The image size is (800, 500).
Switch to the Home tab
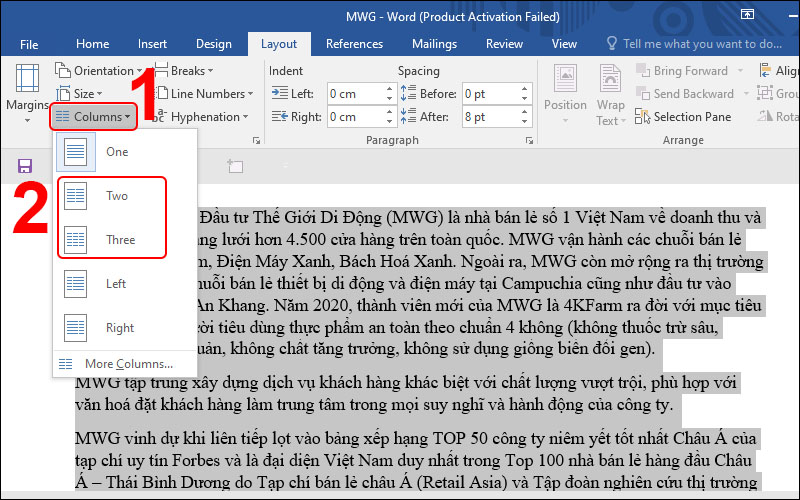[x=92, y=44]
